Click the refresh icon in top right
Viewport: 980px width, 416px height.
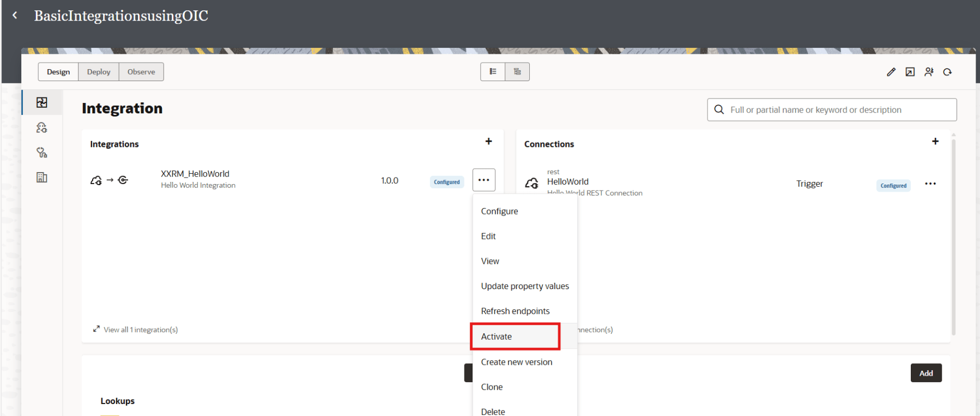click(948, 72)
